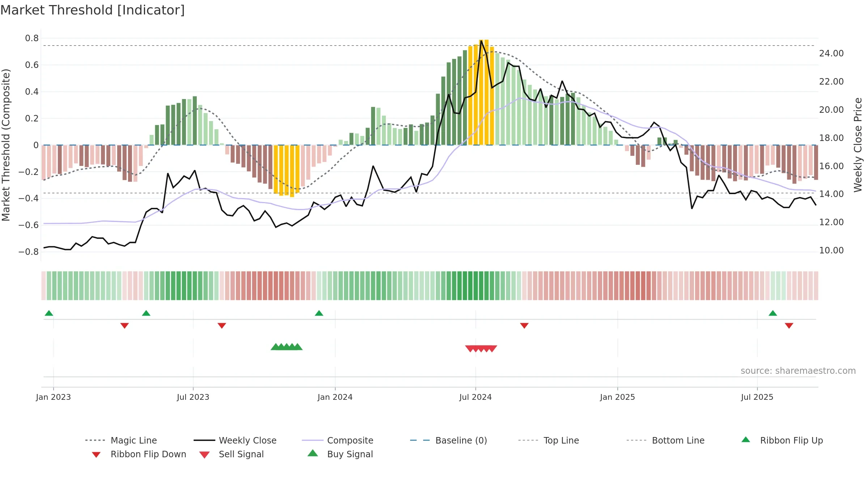Click the red triangle icon in Sell Signal legend
Viewport: 868px width, 488px height.
point(204,455)
